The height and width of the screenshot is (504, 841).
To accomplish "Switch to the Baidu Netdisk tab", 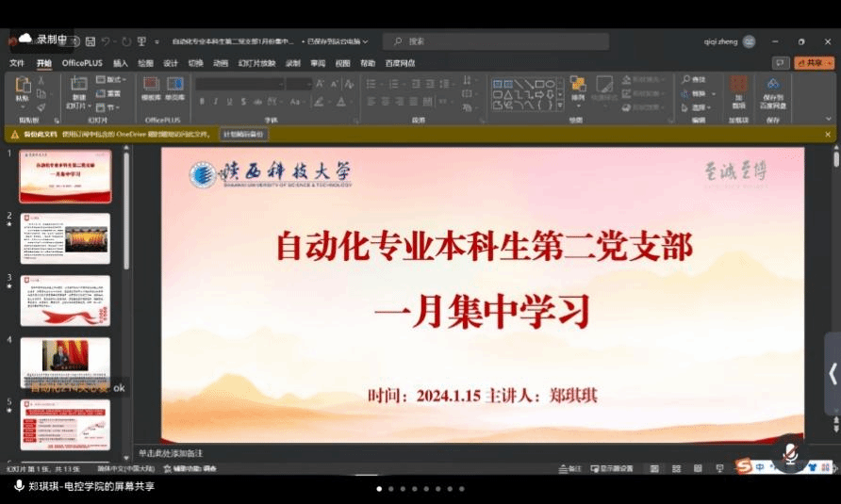I will tap(400, 63).
